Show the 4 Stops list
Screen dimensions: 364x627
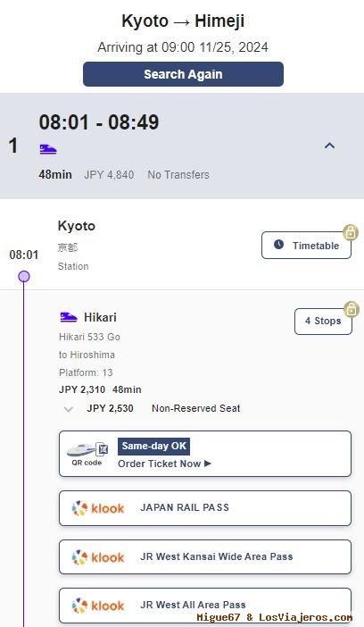tap(323, 322)
